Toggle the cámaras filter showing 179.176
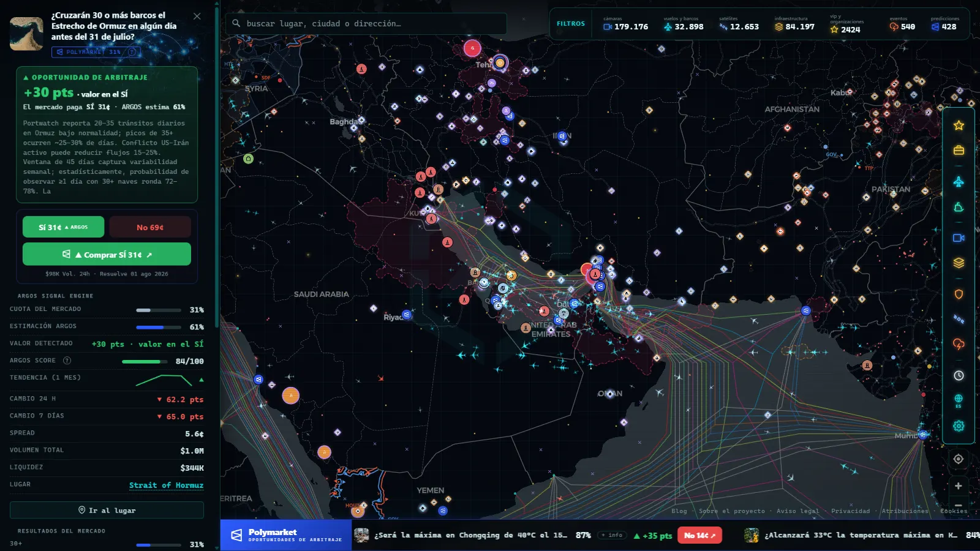The height and width of the screenshot is (551, 980). (625, 24)
